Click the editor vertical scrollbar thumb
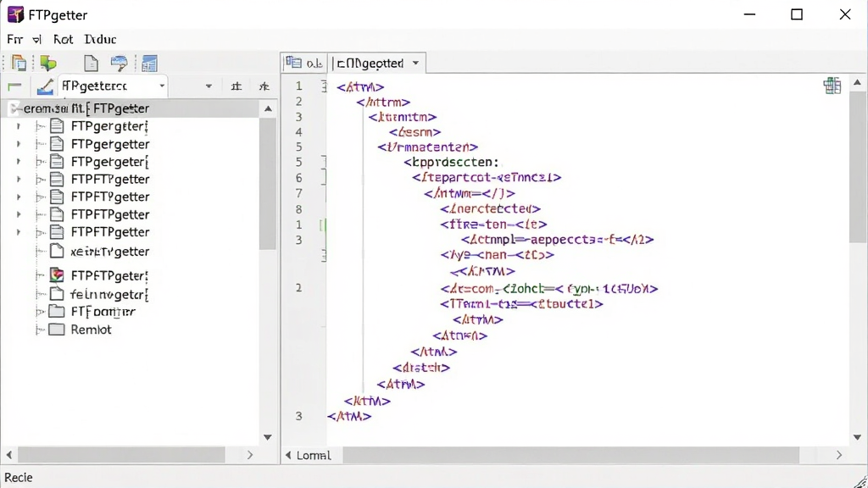 coord(858,167)
